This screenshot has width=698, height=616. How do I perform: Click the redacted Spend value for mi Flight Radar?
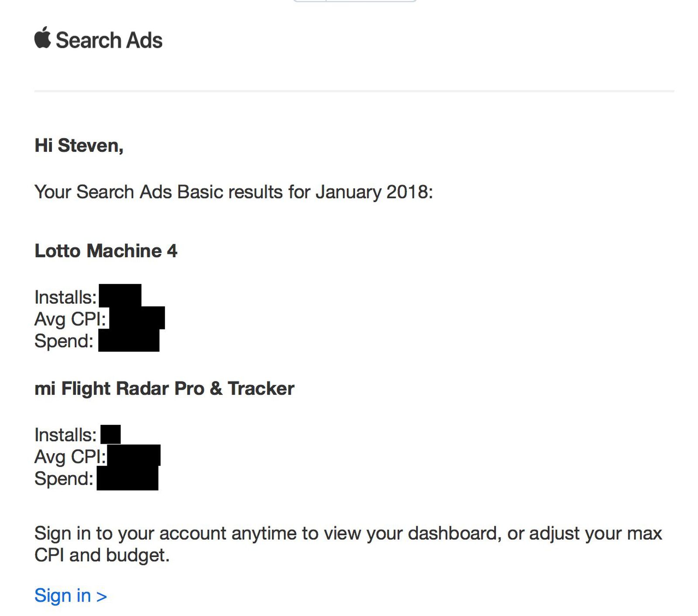click(x=127, y=478)
